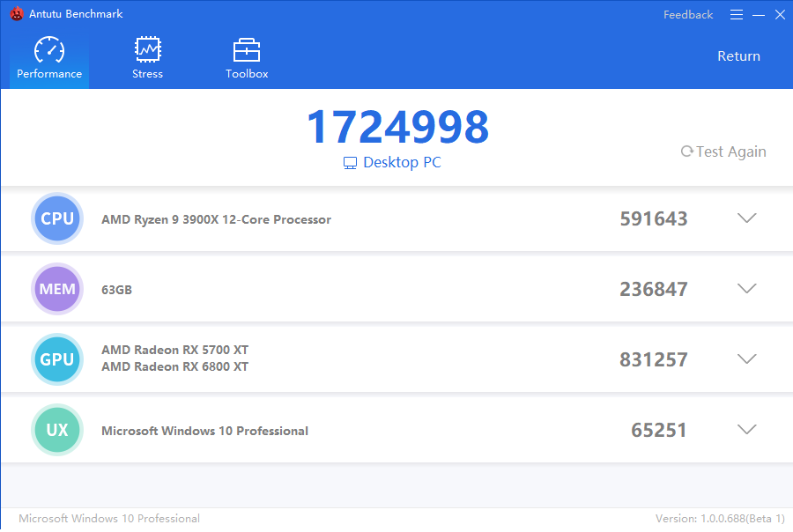Screen dimensions: 793x532
Task: Click the Test Again refresh icon
Action: tap(686, 151)
